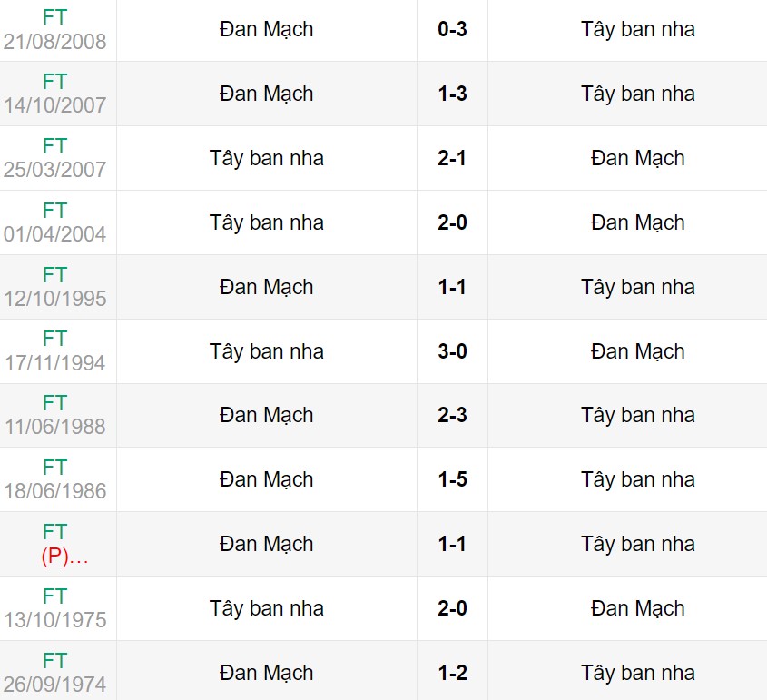767x700 pixels.
Task: Click the 25/03/2007 match date
Action: [x=54, y=171]
